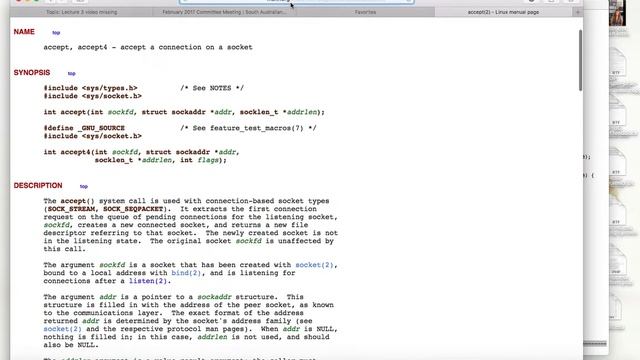640x360 pixels.
Task: Switch to the 'Topic: Lecture 3 video missing' tab
Action: tap(82, 12)
